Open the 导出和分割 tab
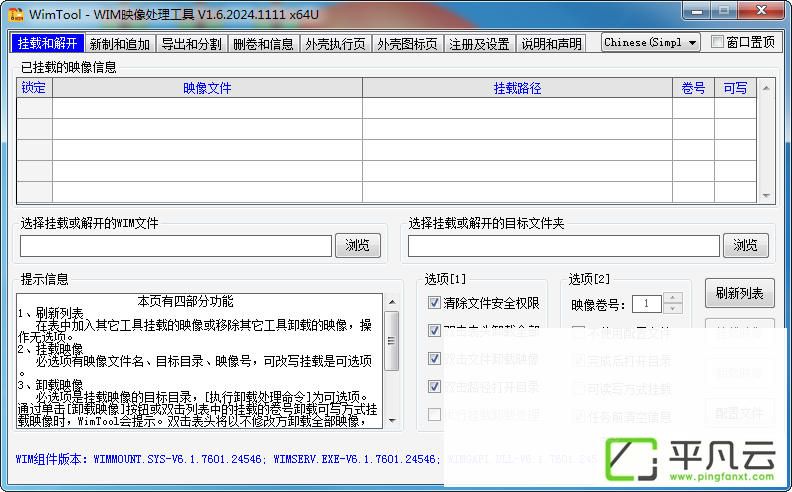This screenshot has height=492, width=792. pyautogui.click(x=192, y=44)
